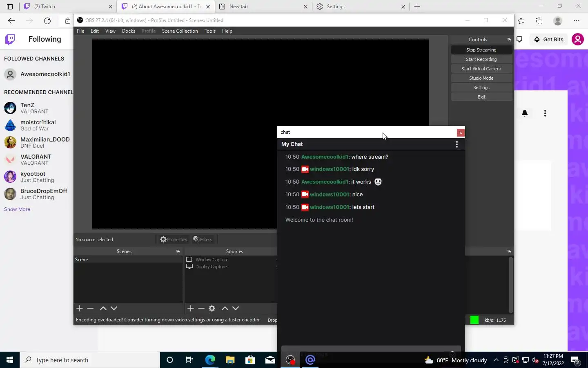Open recommended channel kyootbot

[37, 177]
